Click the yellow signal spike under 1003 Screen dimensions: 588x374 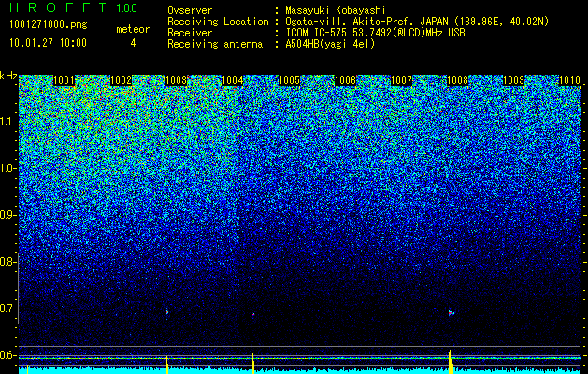tap(167, 365)
